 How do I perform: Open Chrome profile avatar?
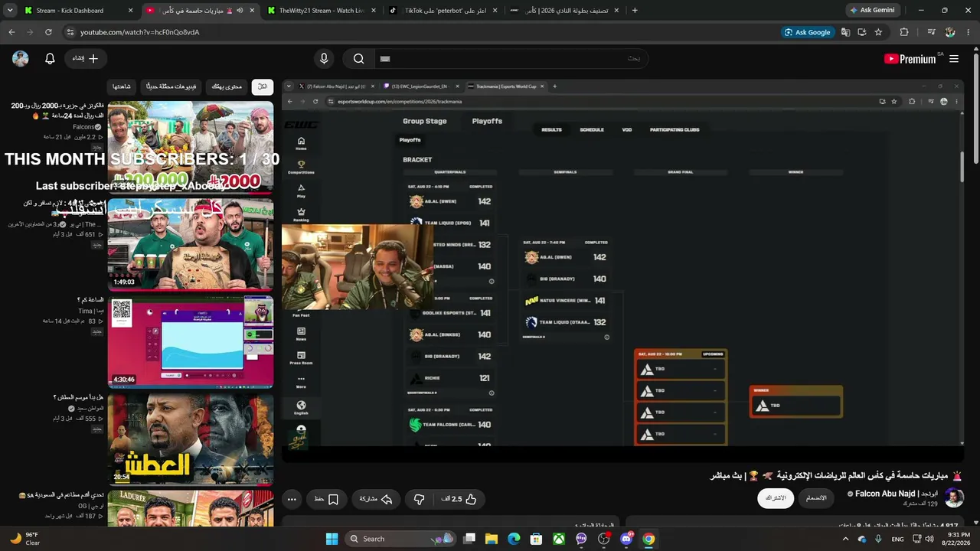click(x=950, y=32)
